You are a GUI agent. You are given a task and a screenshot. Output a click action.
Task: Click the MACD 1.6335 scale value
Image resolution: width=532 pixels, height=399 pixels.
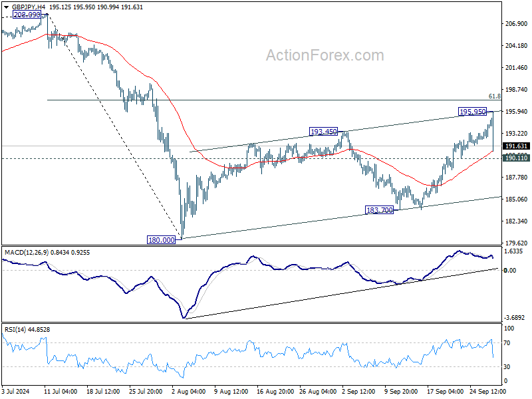pyautogui.click(x=513, y=251)
